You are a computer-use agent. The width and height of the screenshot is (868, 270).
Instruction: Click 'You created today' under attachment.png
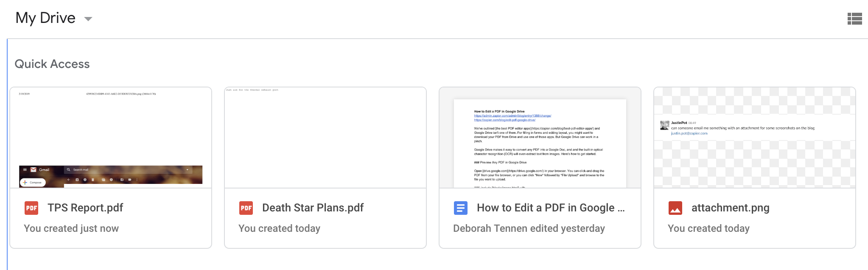click(708, 228)
